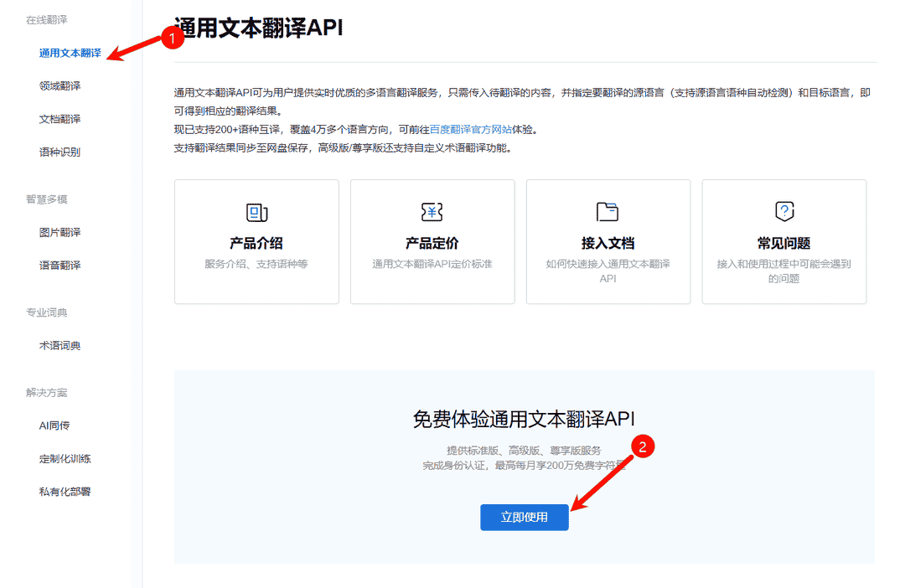This screenshot has height=588, width=905.
Task: Open the 常见问题 card
Action: tap(783, 241)
